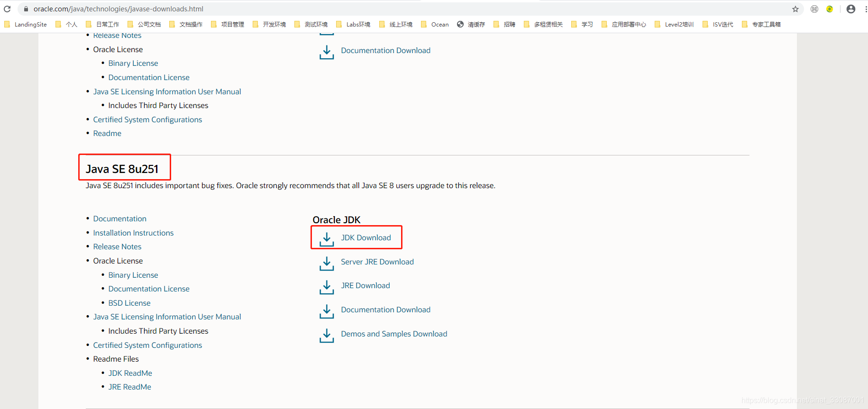Open the JDK ReadMe link
Screen dimensions: 868x409
130,373
